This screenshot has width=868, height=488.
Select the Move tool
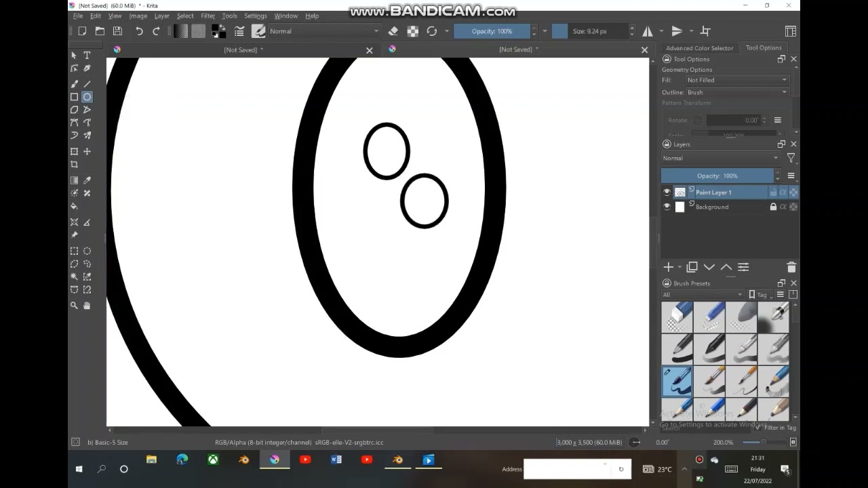pos(87,152)
